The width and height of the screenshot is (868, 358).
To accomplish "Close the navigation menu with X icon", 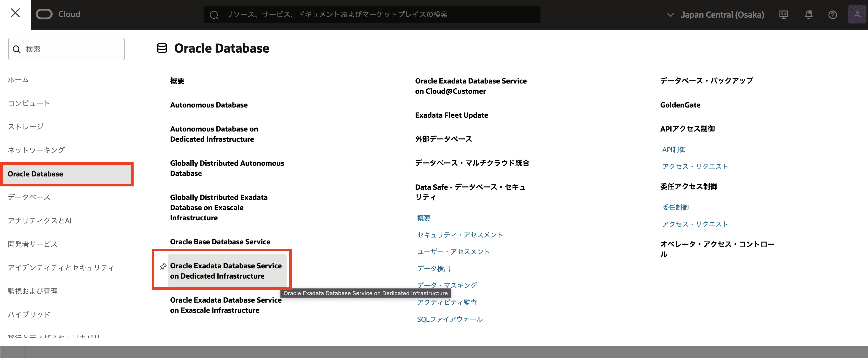I will pyautogui.click(x=15, y=14).
